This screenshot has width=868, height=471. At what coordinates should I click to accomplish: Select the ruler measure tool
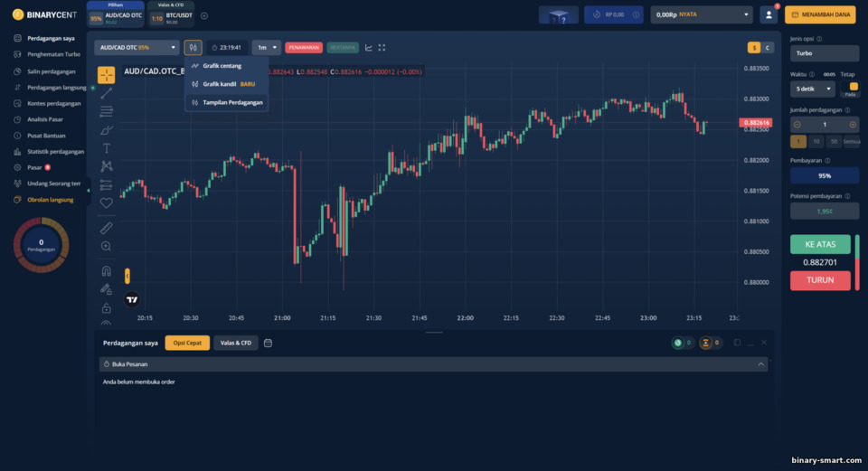point(107,228)
